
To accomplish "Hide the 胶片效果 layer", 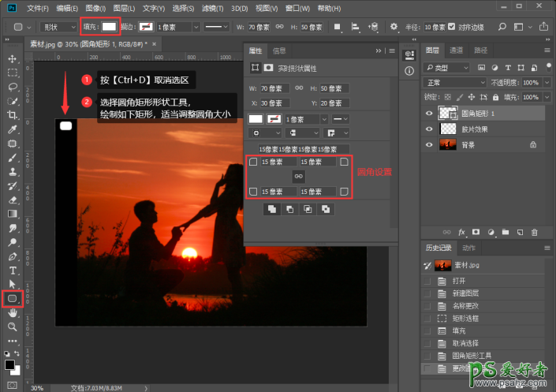I will tap(429, 129).
